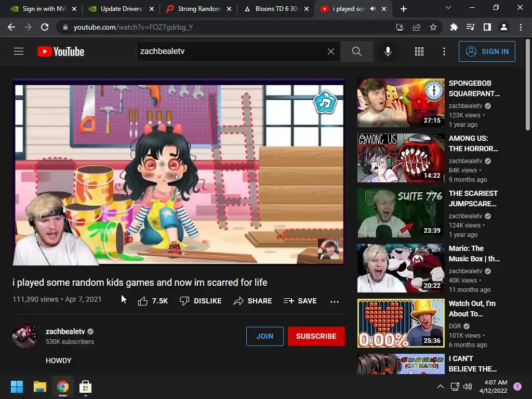The image size is (532, 399).
Task: Click the magnifier search button
Action: (x=356, y=51)
